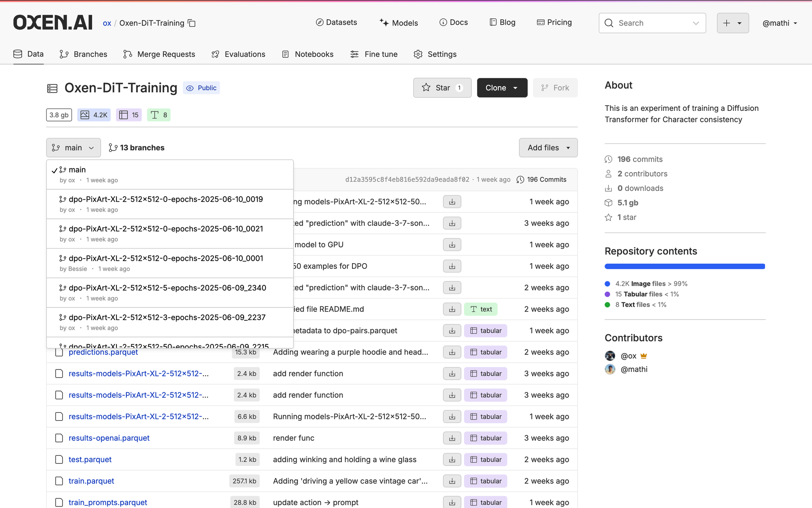The image size is (812, 508).
Task: Click download icon for results-openai.parquet
Action: click(x=452, y=438)
